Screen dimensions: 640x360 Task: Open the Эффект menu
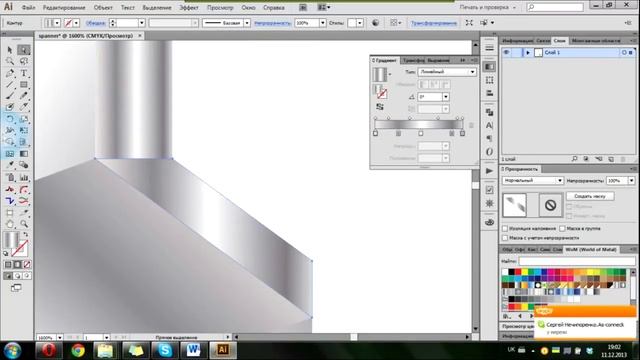189,7
